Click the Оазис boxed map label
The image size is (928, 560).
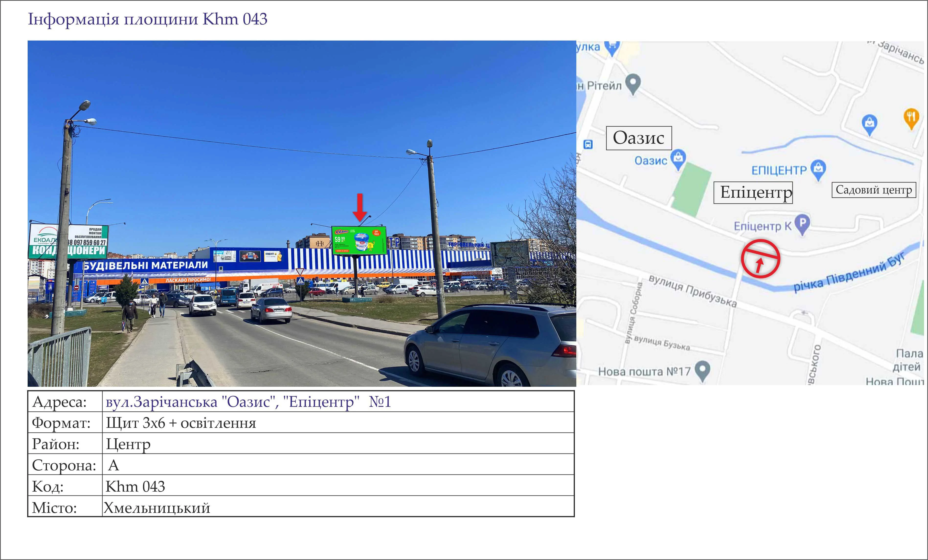click(x=639, y=138)
